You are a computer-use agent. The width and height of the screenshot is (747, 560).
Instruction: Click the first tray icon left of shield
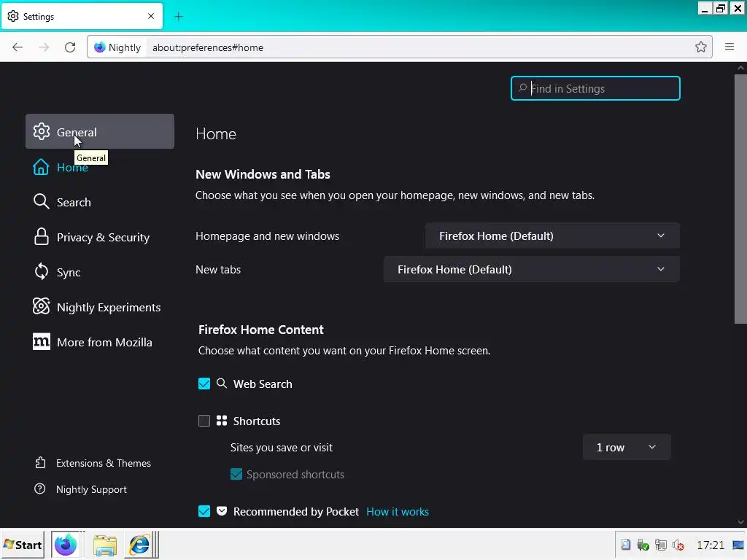coord(625,545)
